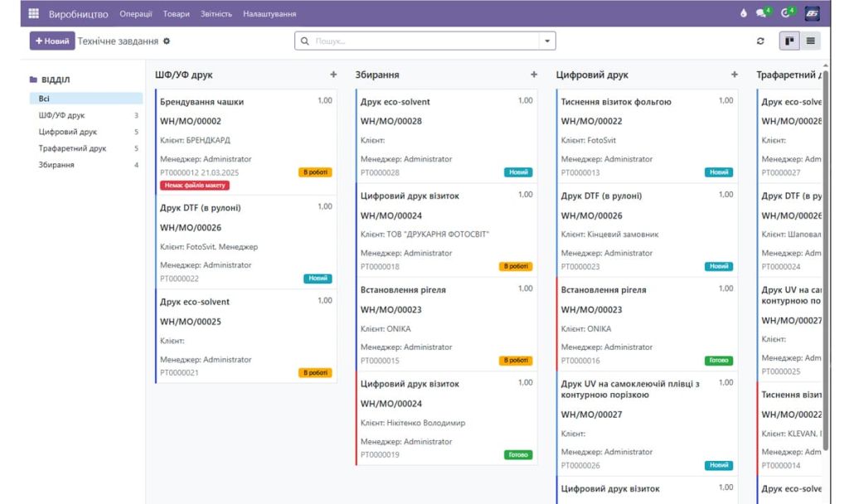Open the Брендування чашки card
849x504 pixels.
(201, 102)
